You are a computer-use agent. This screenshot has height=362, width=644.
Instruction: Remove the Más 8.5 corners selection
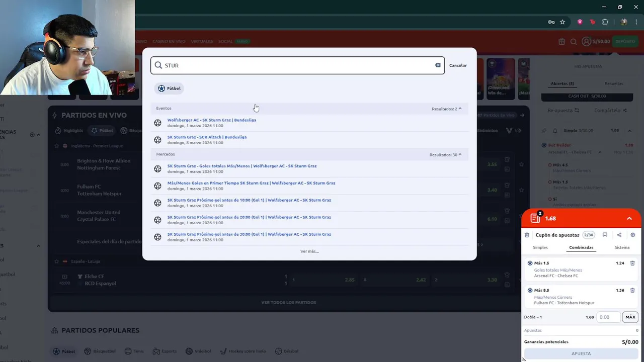click(x=632, y=291)
